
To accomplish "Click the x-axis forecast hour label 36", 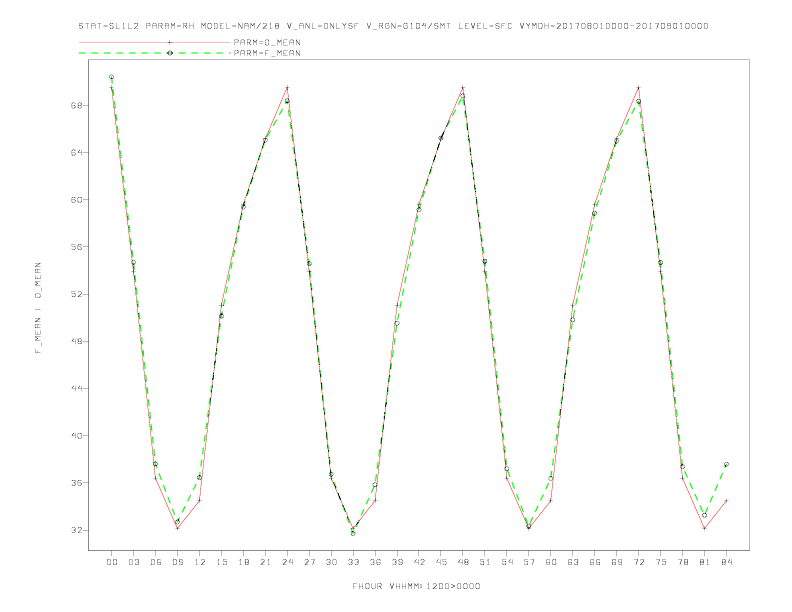I will (375, 562).
